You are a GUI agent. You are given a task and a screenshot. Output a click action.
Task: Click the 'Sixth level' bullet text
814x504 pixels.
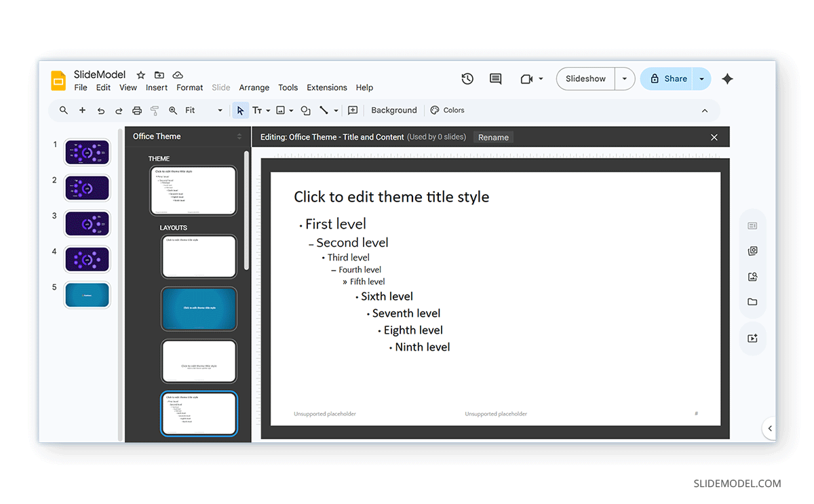point(387,296)
